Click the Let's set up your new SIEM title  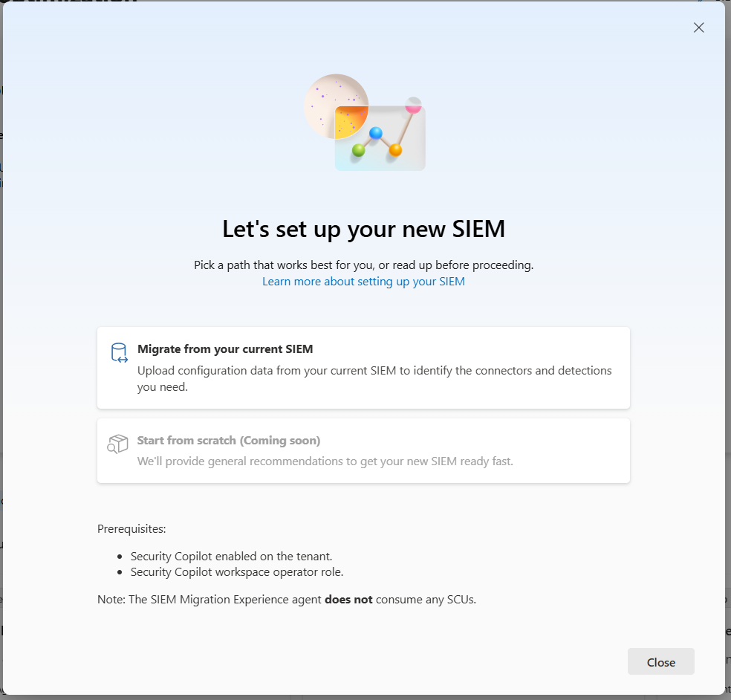363,229
